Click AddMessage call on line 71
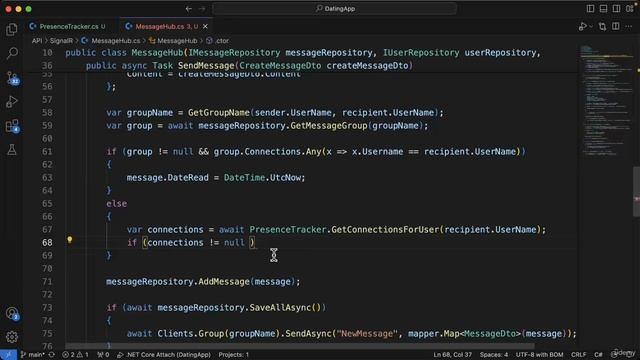640x360 pixels. point(224,282)
